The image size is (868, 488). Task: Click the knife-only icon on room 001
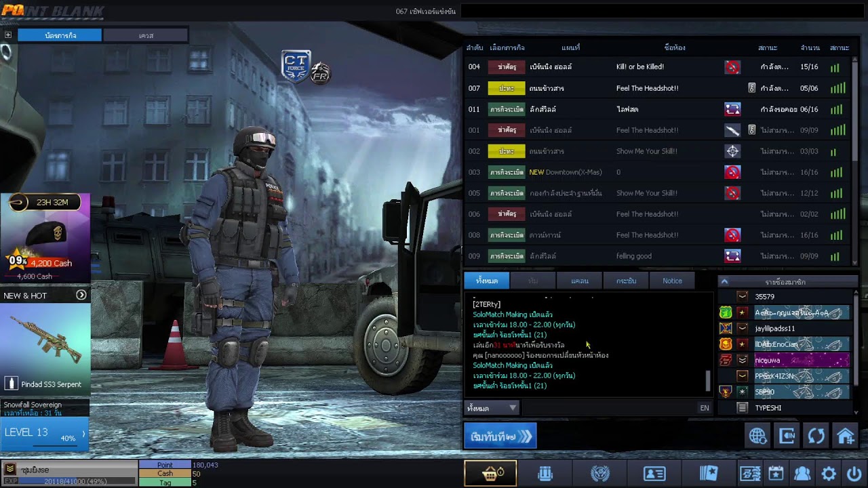732,130
